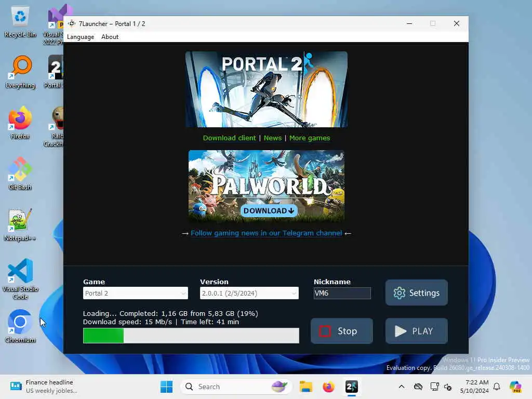The image size is (532, 399).
Task: Click the Palworld download banner
Action: (x=267, y=187)
